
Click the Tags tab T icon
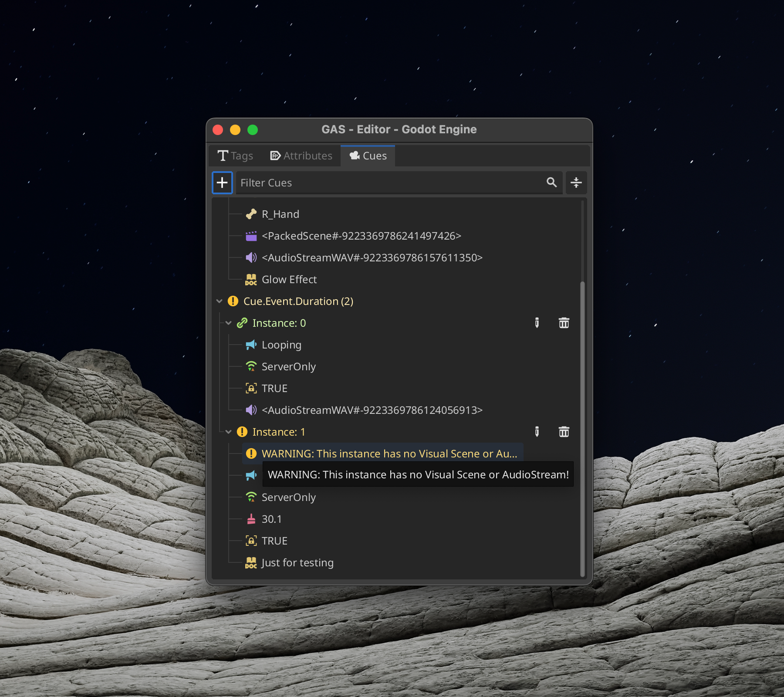point(223,156)
